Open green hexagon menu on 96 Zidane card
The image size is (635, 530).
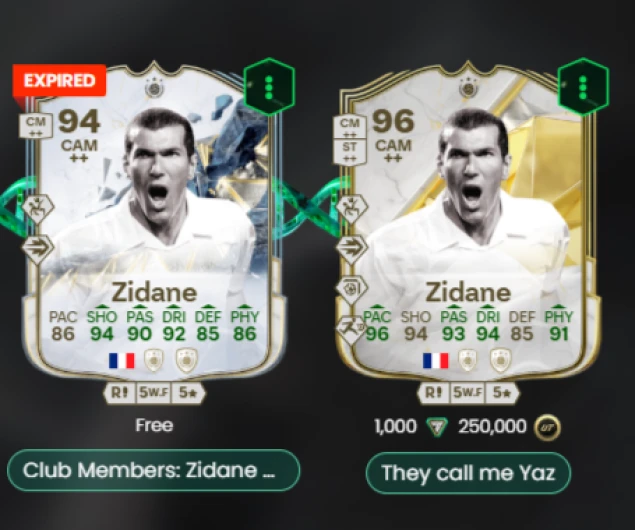(583, 87)
